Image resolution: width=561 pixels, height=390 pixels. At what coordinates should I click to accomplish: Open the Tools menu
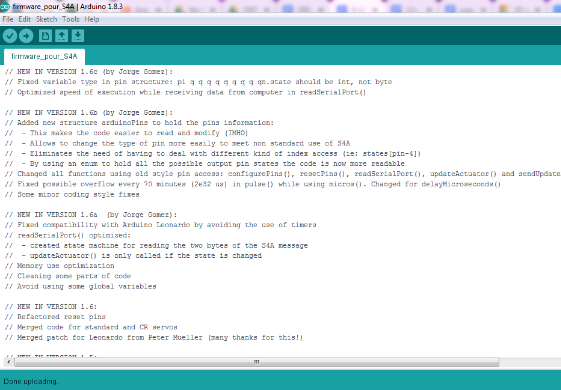tap(70, 19)
